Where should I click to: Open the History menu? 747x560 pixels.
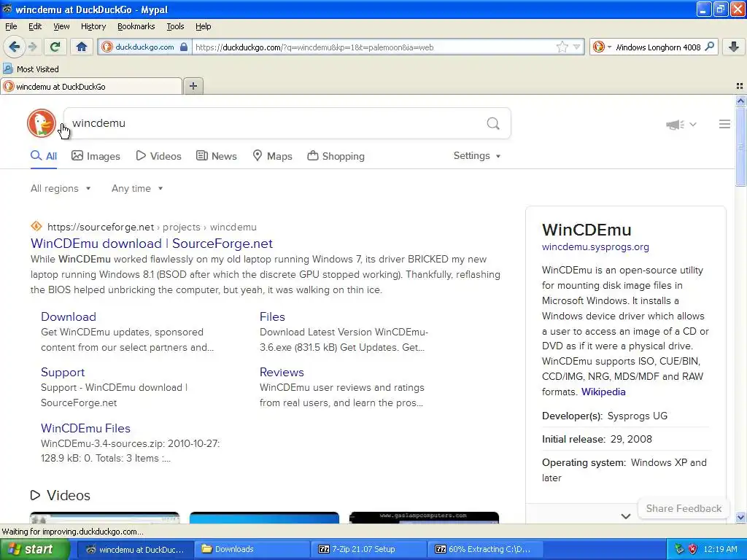pos(93,26)
